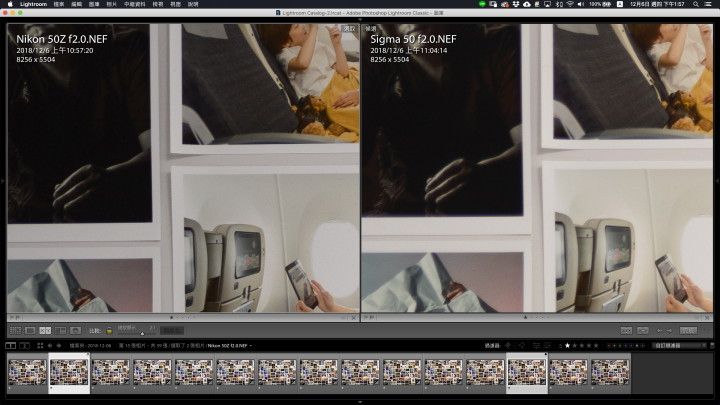Collapse the filmstrip with bottom arrow
This screenshot has height=405, width=720.
point(360,402)
